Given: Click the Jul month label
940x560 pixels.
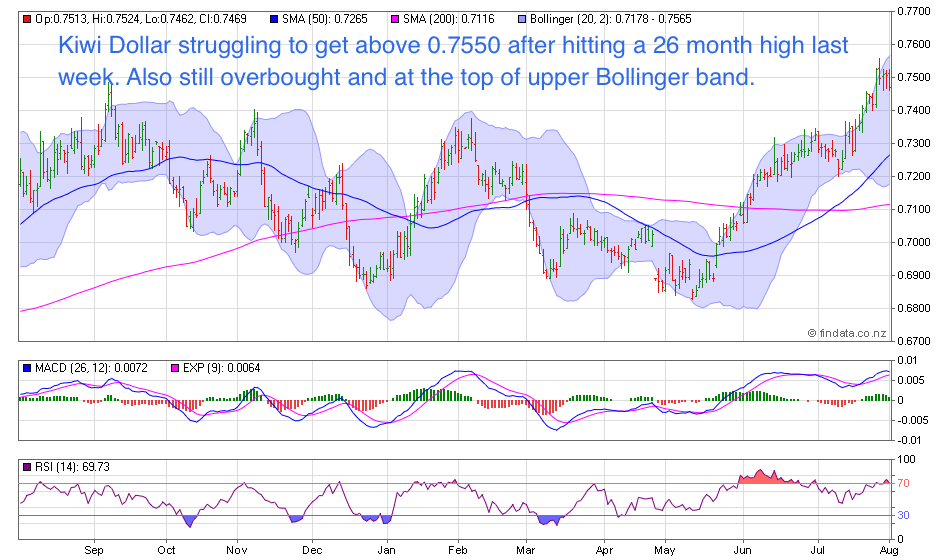Looking at the screenshot, I should pos(818,550).
